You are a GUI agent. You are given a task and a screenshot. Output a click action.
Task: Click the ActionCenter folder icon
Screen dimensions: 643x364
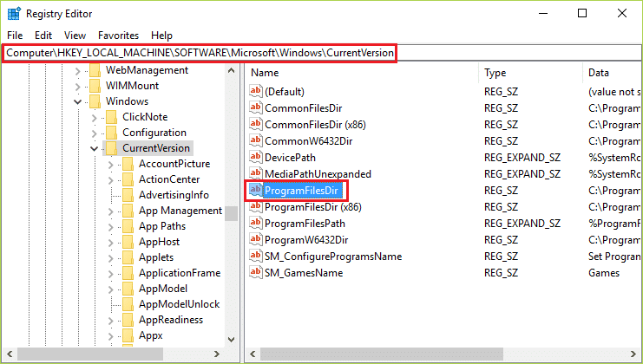(128, 179)
